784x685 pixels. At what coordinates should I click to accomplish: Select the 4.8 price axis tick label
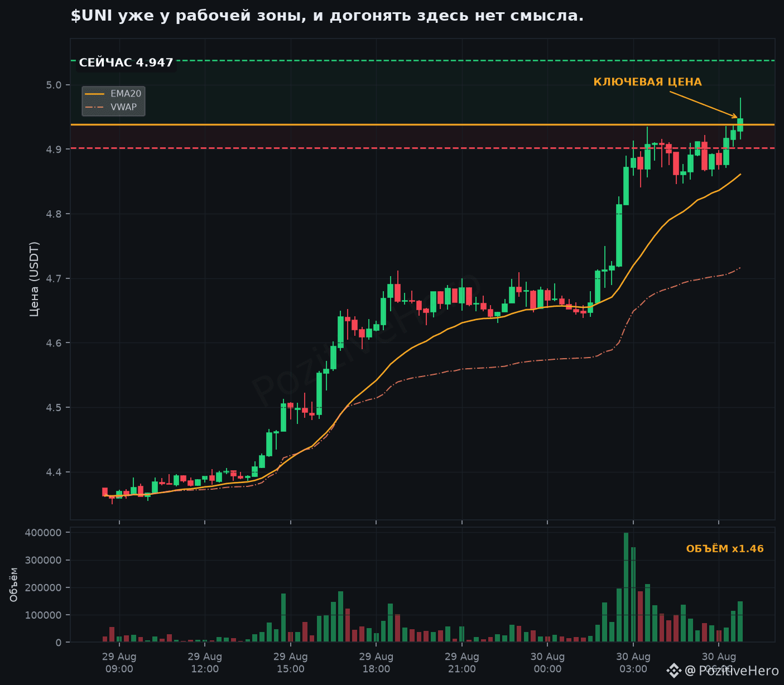[x=55, y=214]
